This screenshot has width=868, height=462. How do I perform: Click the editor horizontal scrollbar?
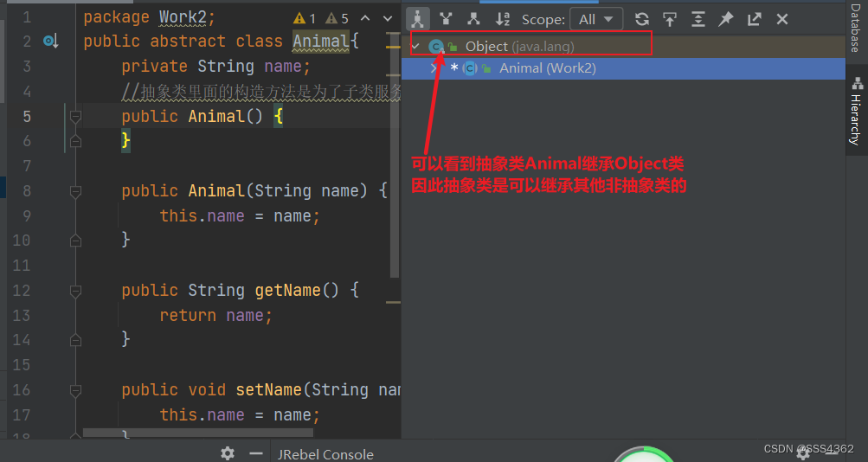click(197, 432)
